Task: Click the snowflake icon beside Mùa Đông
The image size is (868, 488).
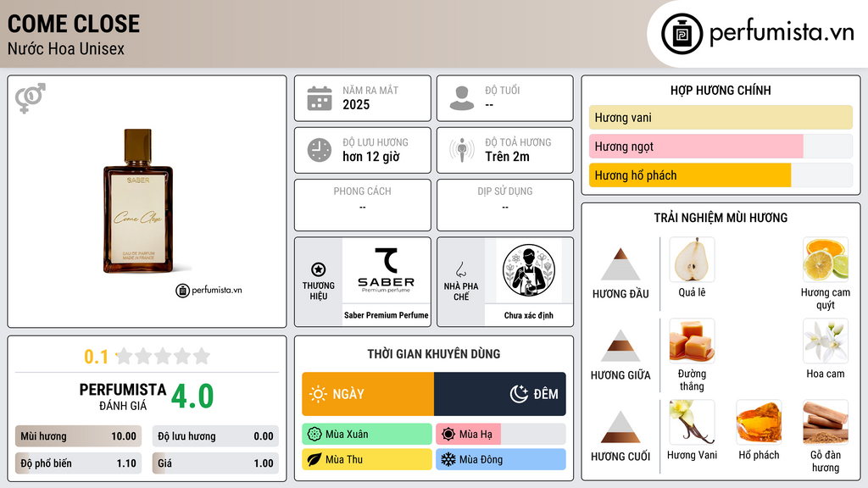Action: (448, 459)
